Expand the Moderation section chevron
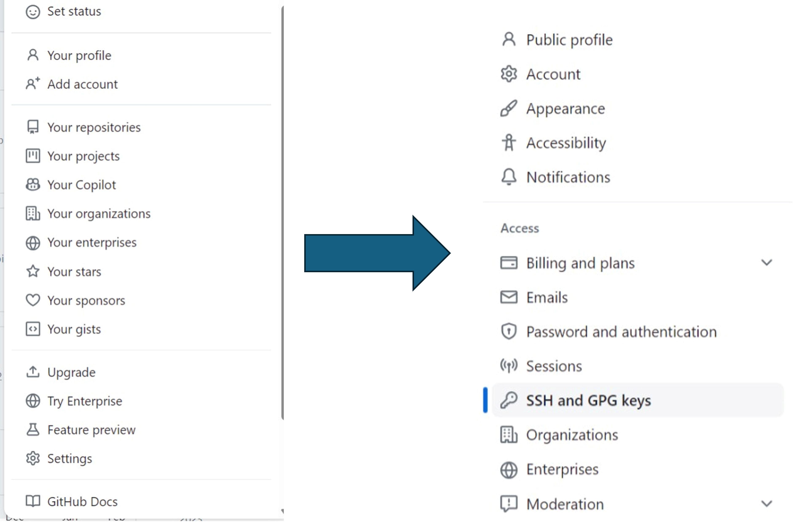The image size is (812, 524). pos(766,504)
